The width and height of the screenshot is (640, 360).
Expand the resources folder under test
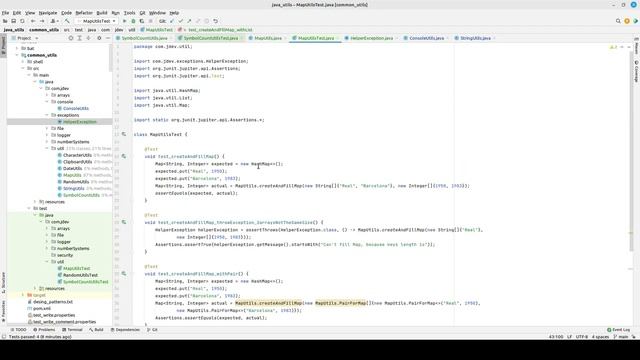(35, 289)
